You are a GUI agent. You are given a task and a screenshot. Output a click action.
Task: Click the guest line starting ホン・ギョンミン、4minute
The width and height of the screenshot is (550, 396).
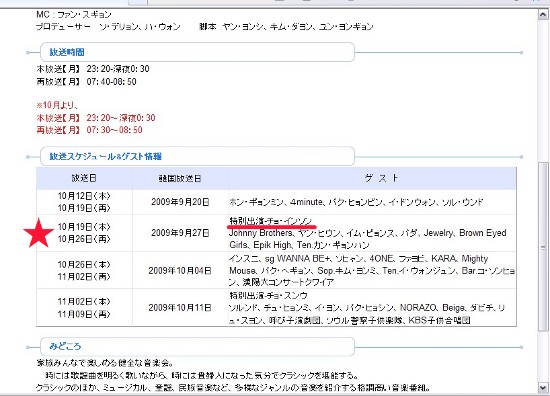point(356,202)
